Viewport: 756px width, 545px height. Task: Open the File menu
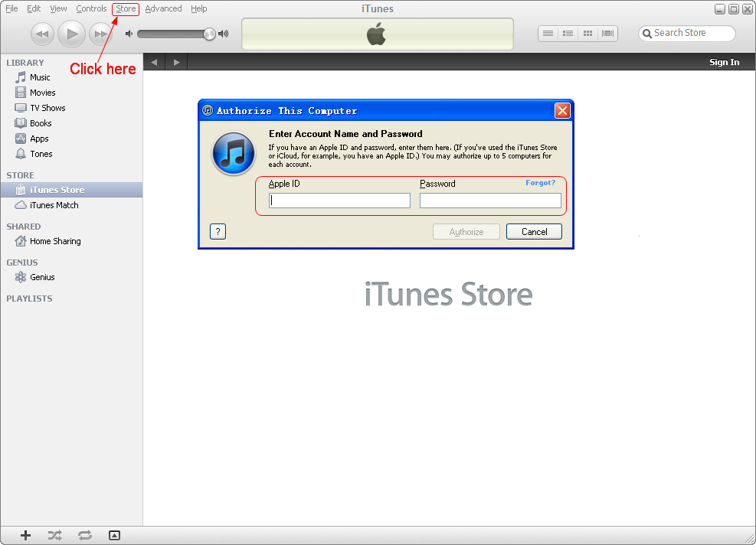point(11,8)
